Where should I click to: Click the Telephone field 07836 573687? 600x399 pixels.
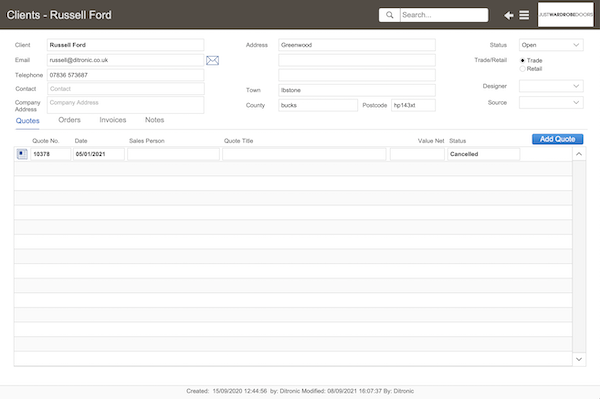click(126, 75)
